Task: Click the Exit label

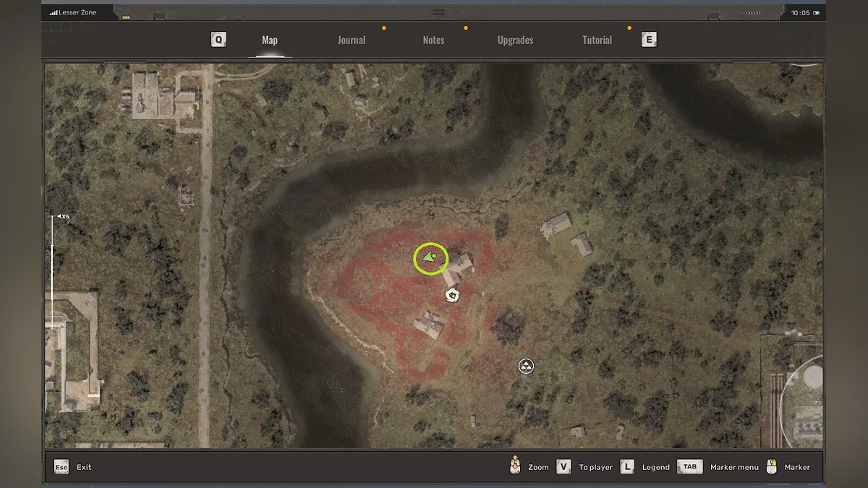Action: pos(84,467)
